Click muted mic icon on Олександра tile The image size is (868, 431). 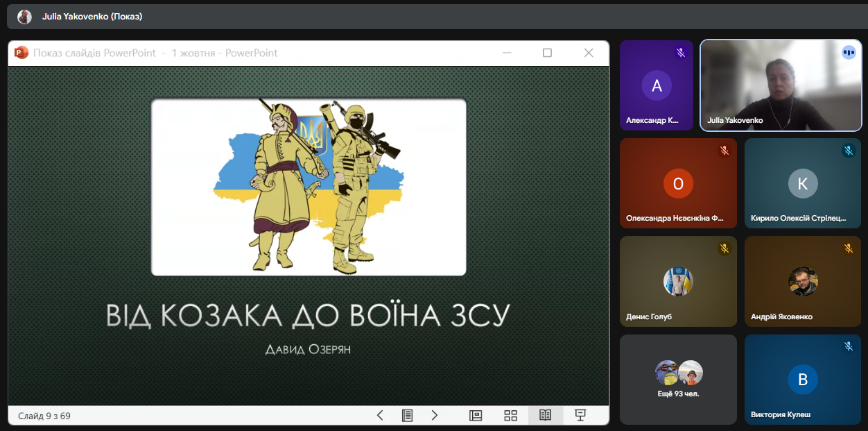pos(724,151)
